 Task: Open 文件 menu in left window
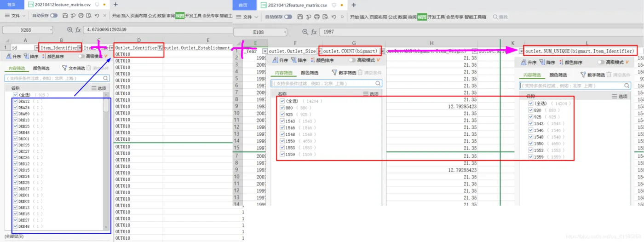coord(15,15)
